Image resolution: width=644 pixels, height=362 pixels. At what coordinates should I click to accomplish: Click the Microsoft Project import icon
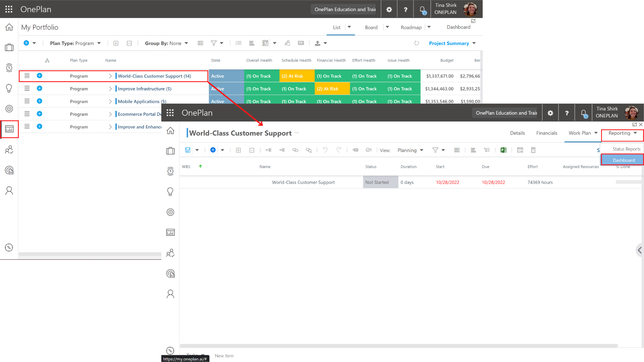click(x=503, y=150)
